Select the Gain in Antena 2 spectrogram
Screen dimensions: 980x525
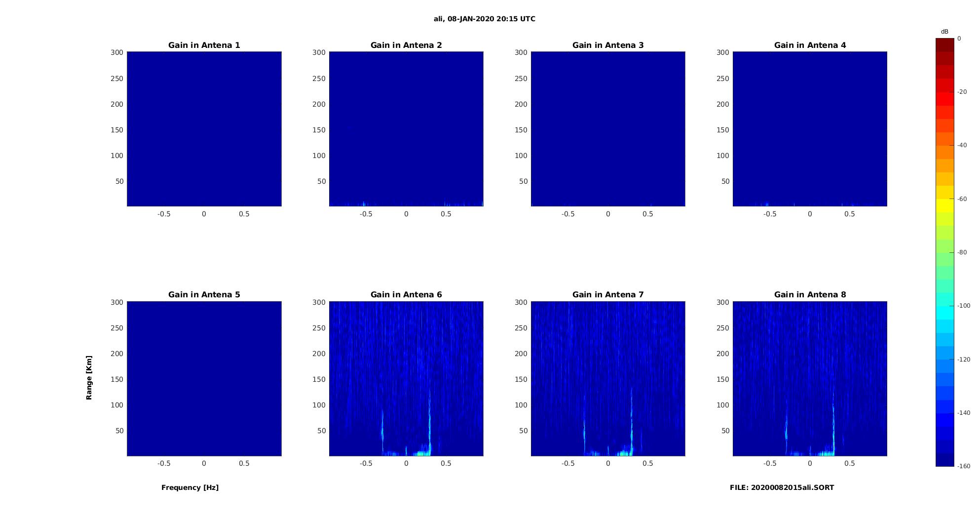pyautogui.click(x=406, y=129)
